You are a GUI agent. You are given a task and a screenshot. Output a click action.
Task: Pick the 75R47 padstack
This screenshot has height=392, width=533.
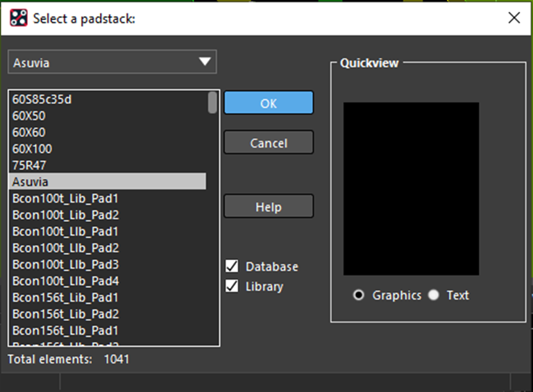pyautogui.click(x=108, y=165)
